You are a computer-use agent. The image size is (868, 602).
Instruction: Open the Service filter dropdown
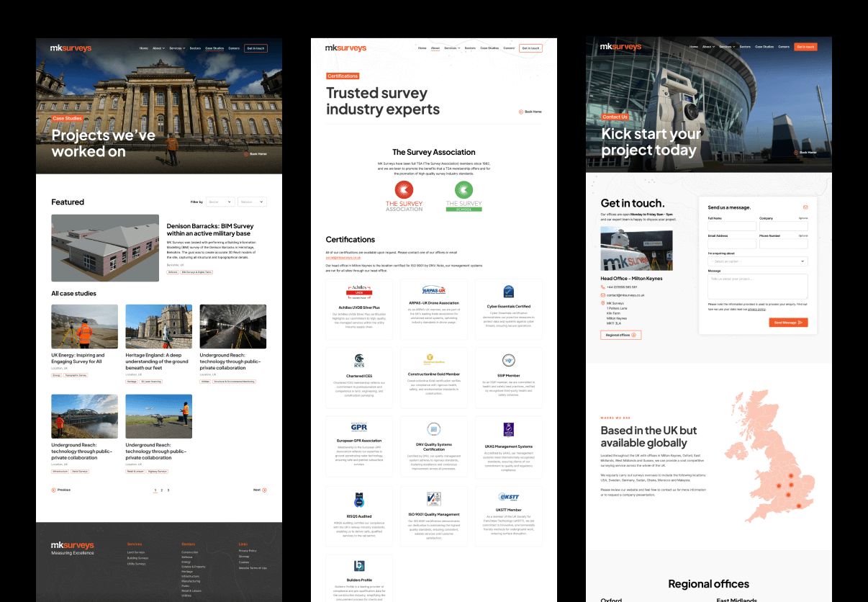[x=252, y=202]
